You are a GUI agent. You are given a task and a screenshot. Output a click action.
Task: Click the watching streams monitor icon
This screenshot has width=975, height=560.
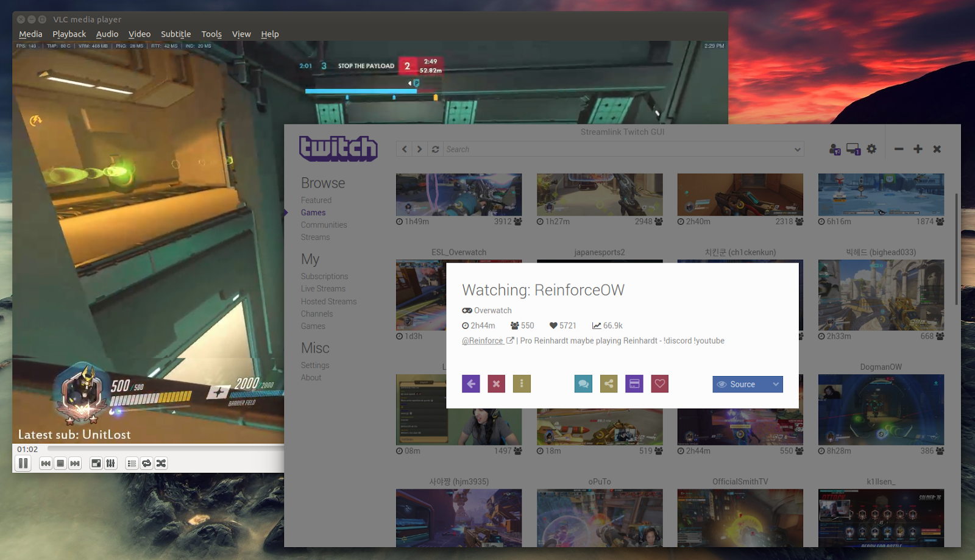tap(853, 149)
